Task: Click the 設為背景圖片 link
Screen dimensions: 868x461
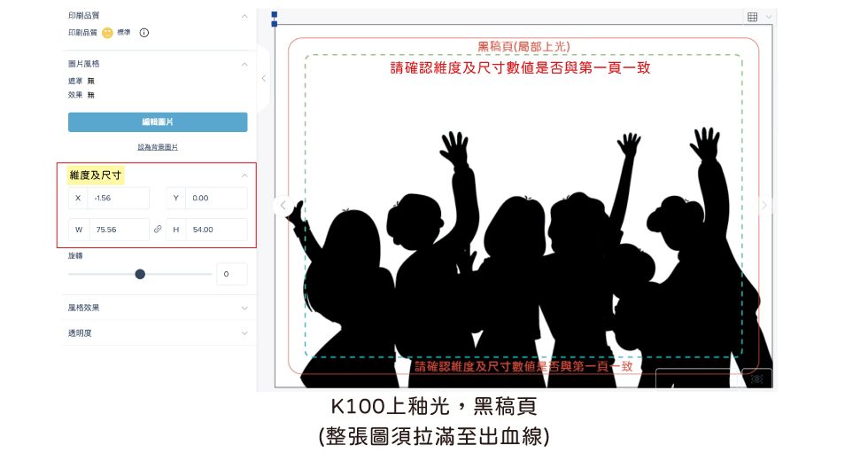Action: [x=158, y=147]
